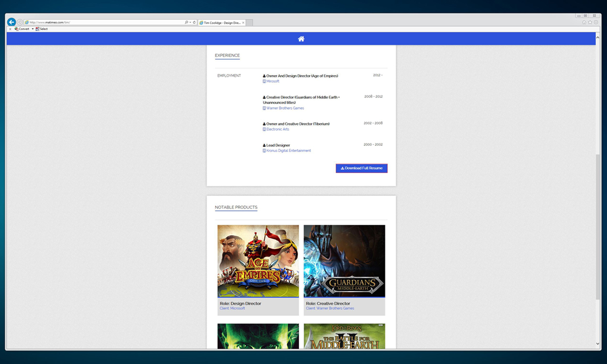Viewport: 607px width, 364px height.
Task: Open the browser Tools gear icon
Action: click(x=595, y=22)
